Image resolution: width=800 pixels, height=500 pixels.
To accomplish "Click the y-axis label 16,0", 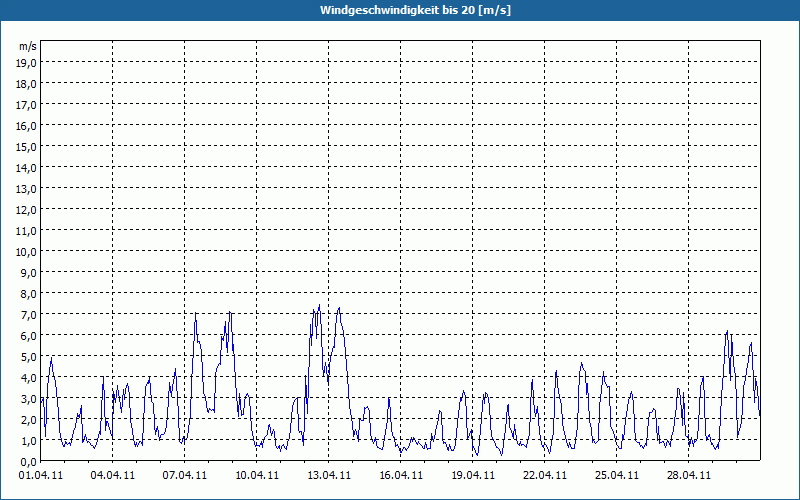I will pos(27,126).
